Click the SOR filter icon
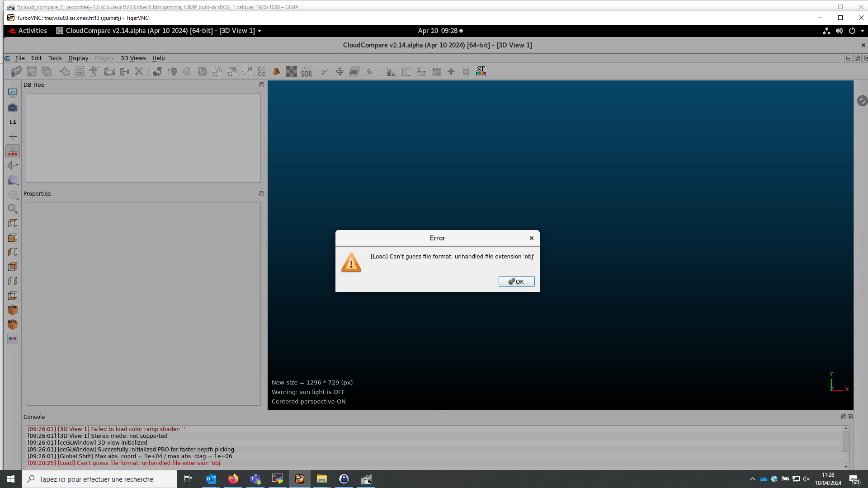The width and height of the screenshot is (868, 488). pyautogui.click(x=306, y=71)
